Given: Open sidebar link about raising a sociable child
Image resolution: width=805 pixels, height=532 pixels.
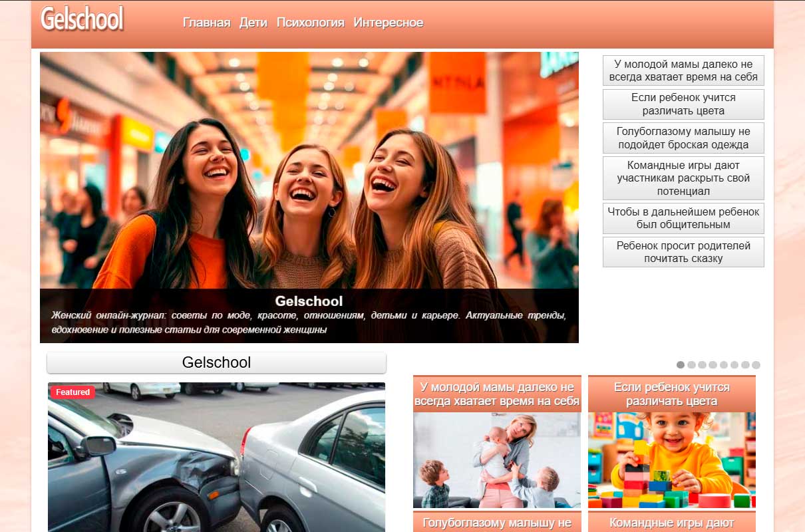Looking at the screenshot, I should [x=683, y=218].
